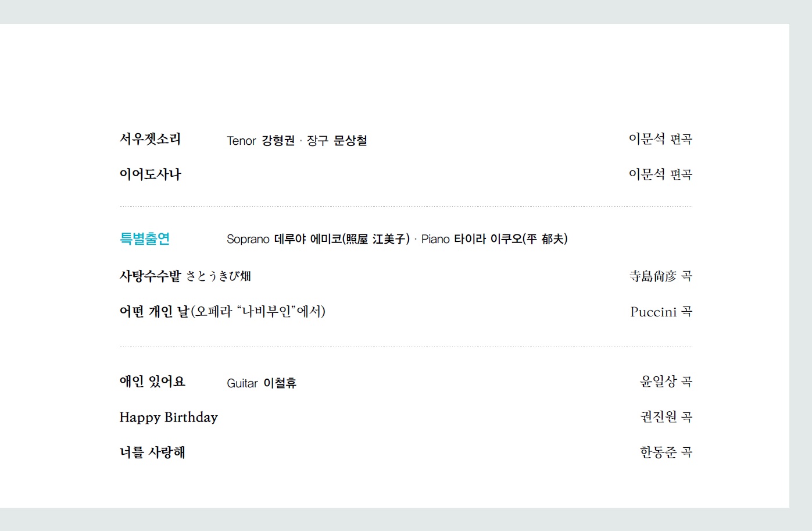Click 이문석 편곡 beside 서우젯소리
812x531 pixels.
point(660,139)
